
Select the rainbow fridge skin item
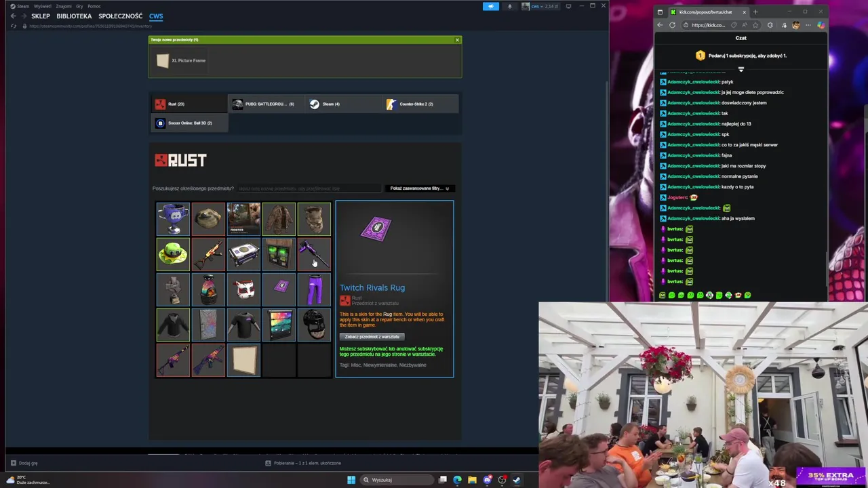[x=279, y=324]
